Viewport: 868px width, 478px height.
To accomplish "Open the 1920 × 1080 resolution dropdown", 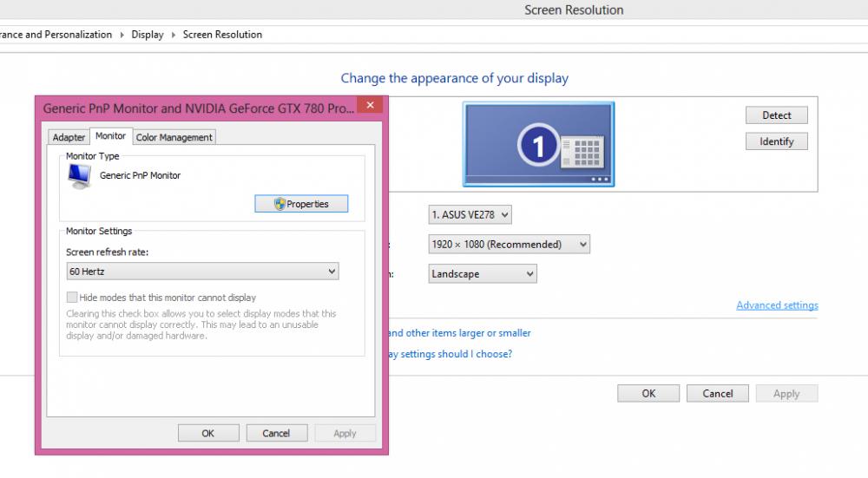I will (x=509, y=244).
